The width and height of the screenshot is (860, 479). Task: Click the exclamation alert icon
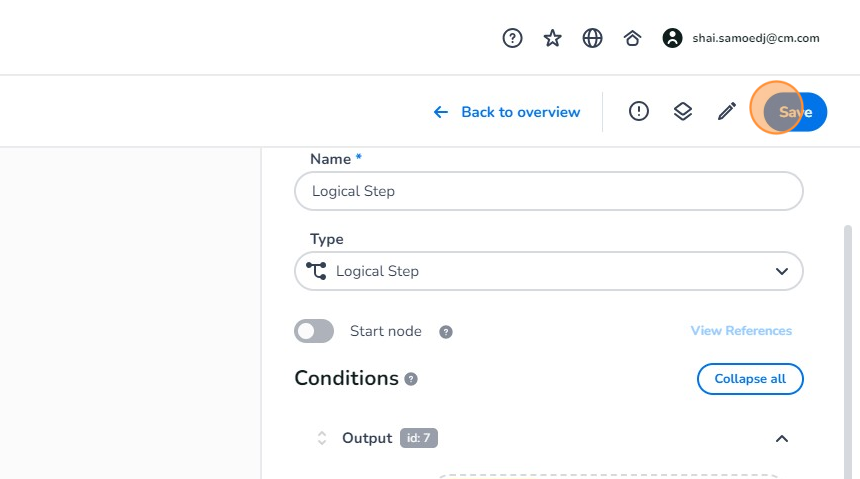point(639,112)
